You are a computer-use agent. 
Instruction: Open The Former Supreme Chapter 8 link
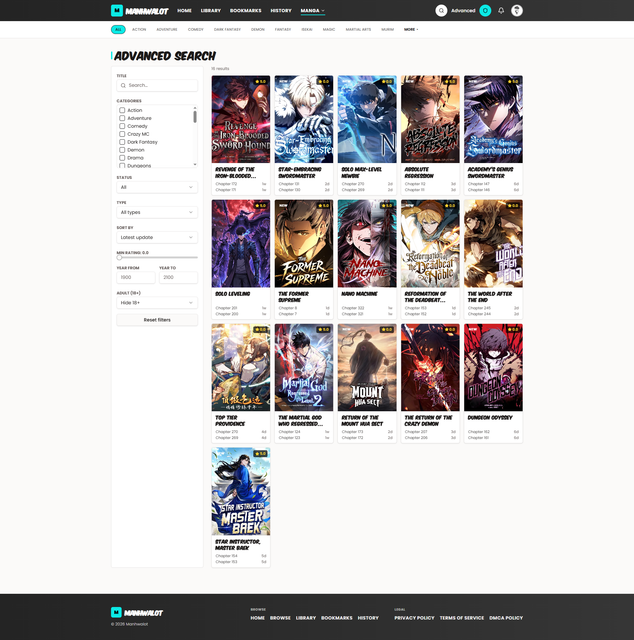pyautogui.click(x=286, y=308)
